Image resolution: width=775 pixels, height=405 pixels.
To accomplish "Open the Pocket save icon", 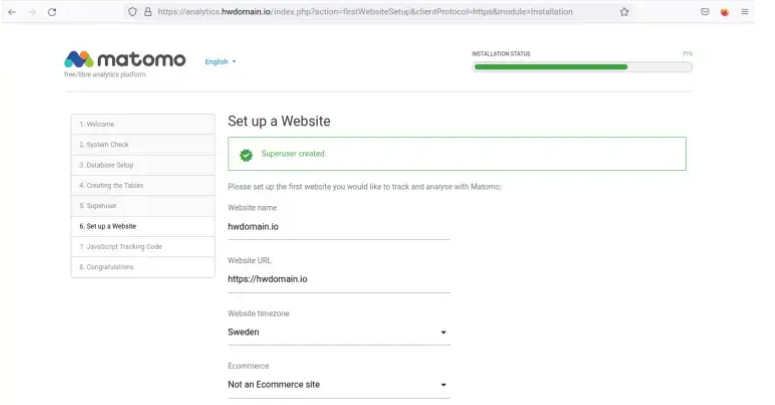I will [705, 12].
